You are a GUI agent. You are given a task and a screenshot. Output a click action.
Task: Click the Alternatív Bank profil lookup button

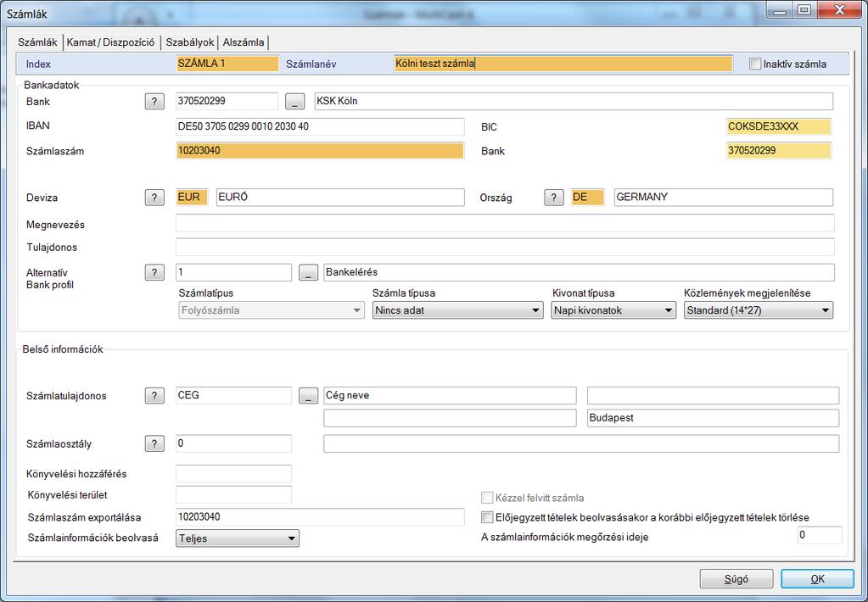(154, 272)
